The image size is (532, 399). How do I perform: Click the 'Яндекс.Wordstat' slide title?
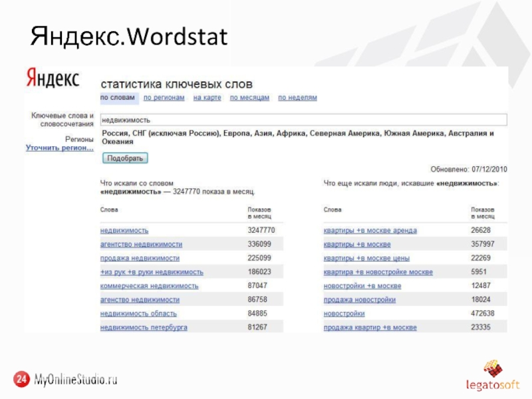click(129, 37)
